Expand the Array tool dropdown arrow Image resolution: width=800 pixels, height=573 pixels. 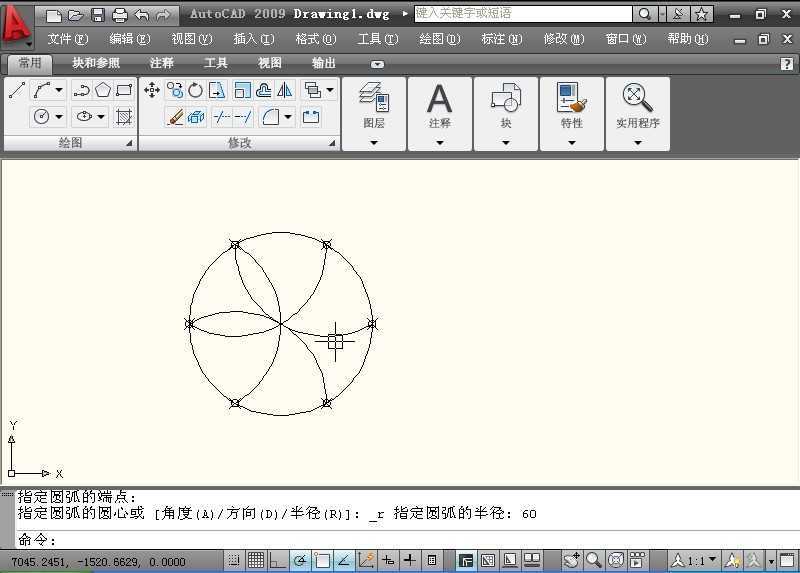330,90
